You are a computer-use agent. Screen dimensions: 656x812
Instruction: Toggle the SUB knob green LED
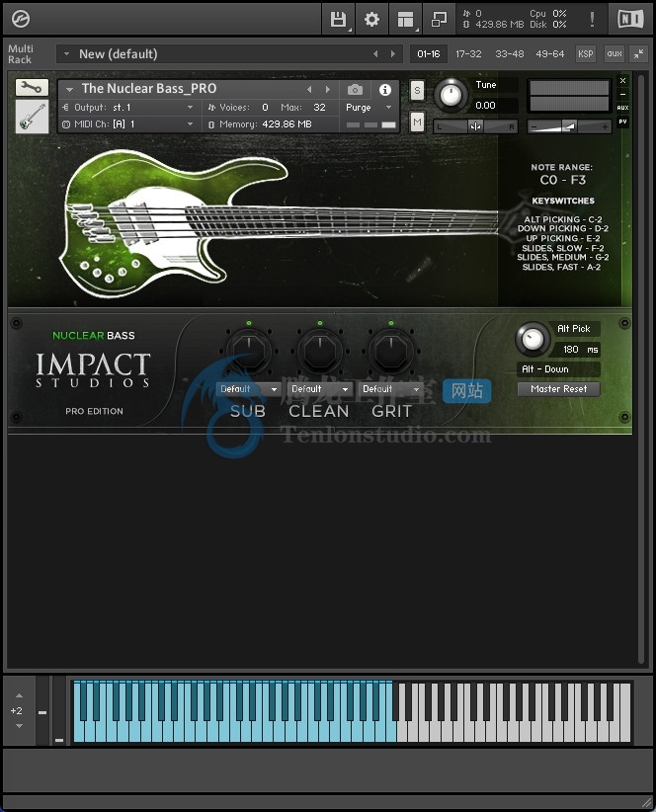tap(249, 323)
